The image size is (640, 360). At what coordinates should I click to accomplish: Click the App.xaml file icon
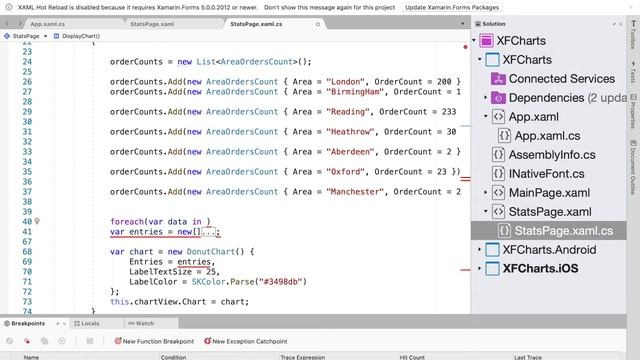tap(498, 117)
